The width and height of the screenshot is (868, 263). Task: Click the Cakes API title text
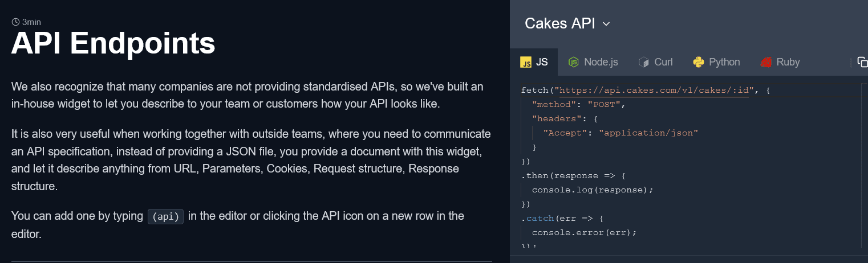(559, 23)
